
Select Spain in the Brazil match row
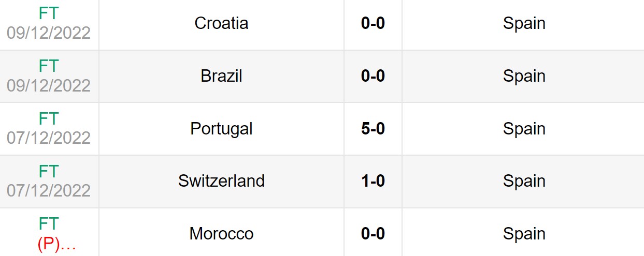pos(524,76)
